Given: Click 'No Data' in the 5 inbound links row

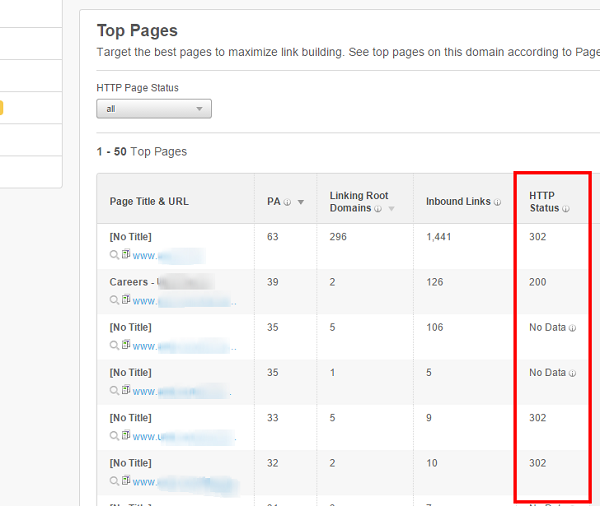Looking at the screenshot, I should click(x=547, y=372).
